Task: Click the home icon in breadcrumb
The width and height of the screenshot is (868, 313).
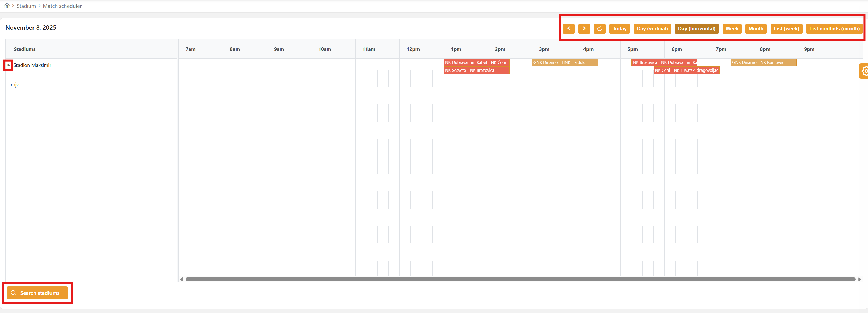Action: [7, 6]
